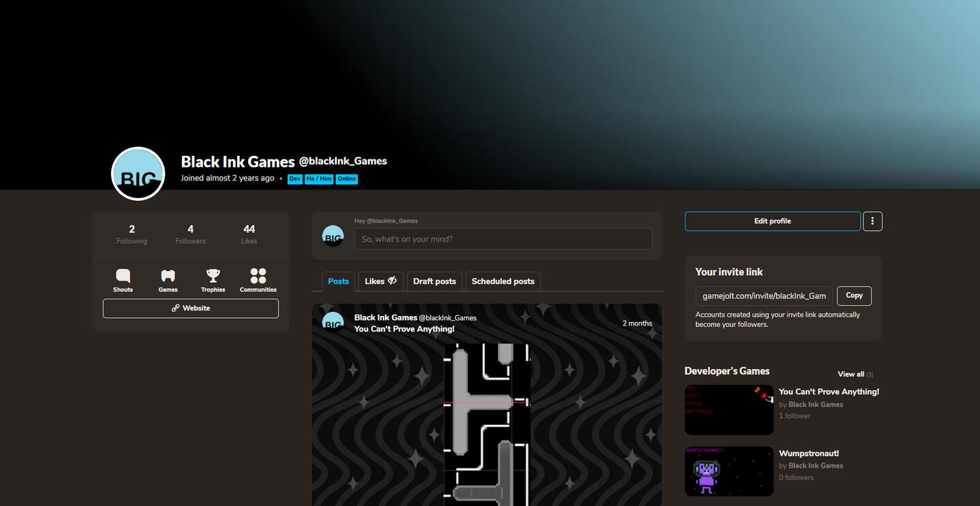Click the Black Ink Games profile avatar
Screen dimensions: 980x506
click(138, 174)
